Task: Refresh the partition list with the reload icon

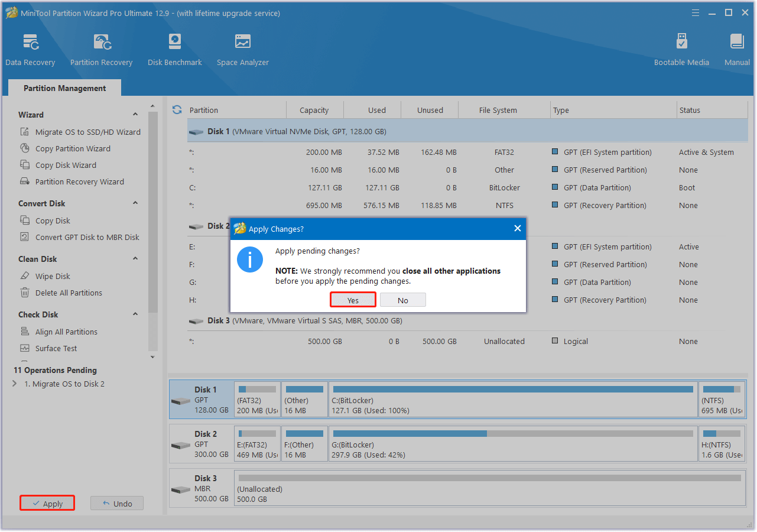Action: (177, 109)
